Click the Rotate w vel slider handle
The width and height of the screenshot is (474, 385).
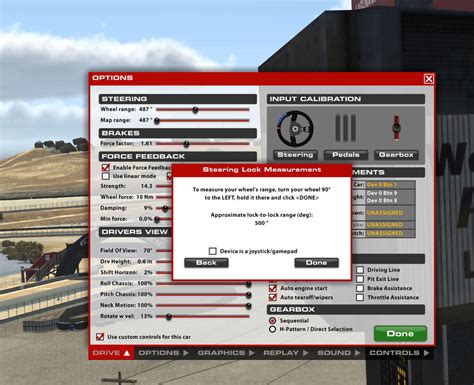(169, 317)
